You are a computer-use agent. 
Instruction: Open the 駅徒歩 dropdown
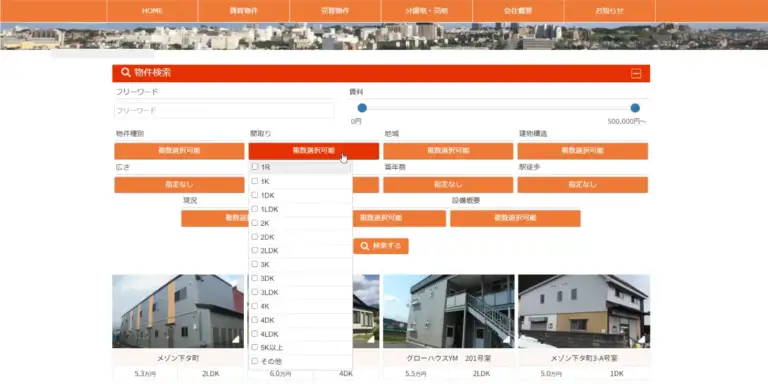[582, 185]
